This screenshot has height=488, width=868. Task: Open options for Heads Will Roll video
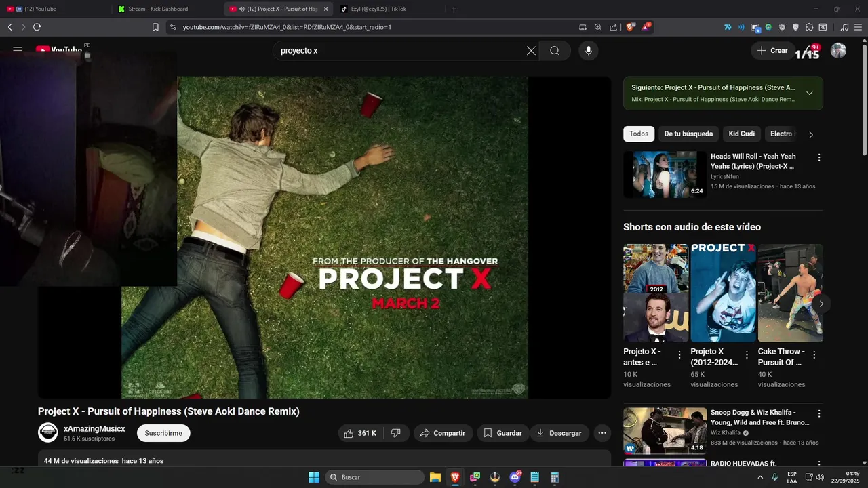818,157
